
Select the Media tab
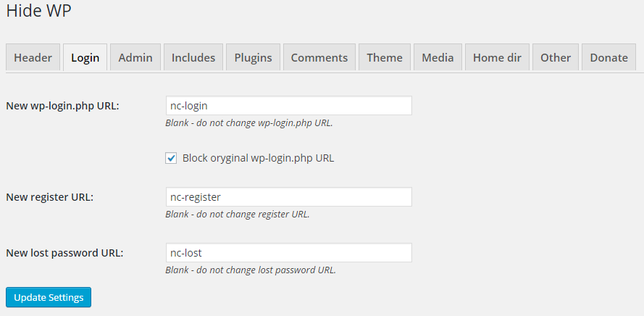438,57
